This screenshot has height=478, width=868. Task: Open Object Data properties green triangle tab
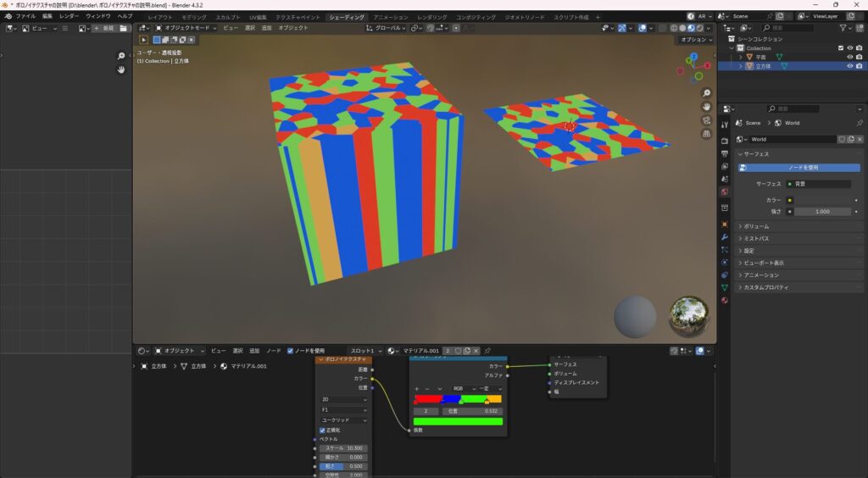pos(725,287)
